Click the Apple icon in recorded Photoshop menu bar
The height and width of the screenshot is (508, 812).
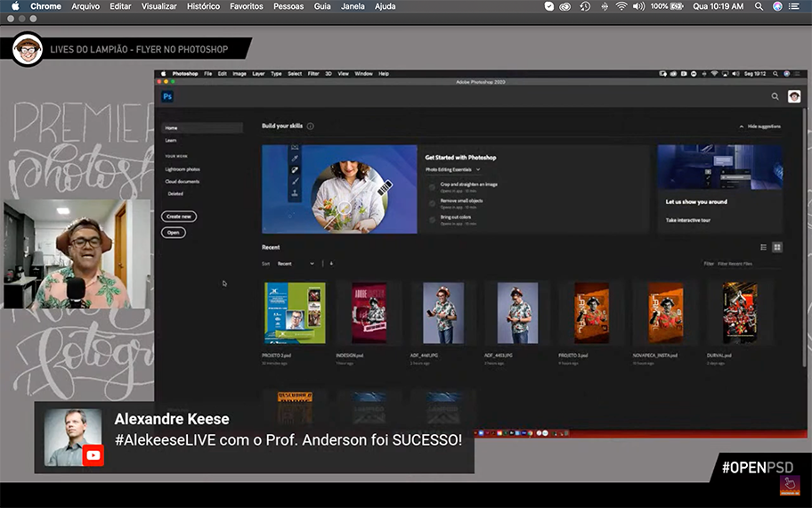coord(163,74)
